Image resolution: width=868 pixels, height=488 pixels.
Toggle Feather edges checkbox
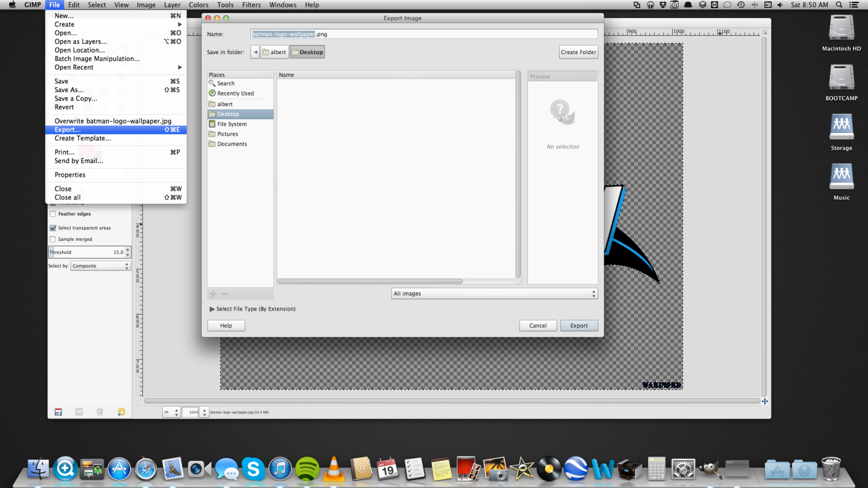pyautogui.click(x=53, y=214)
